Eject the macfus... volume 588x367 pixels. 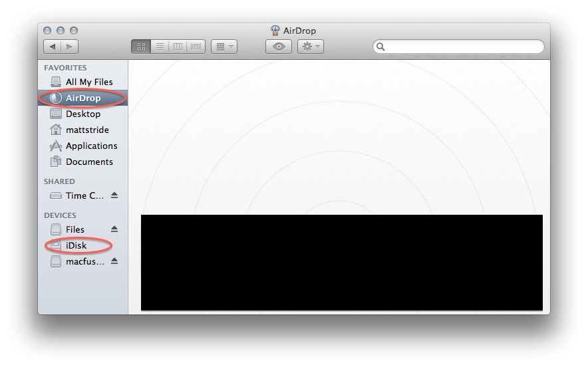114,261
